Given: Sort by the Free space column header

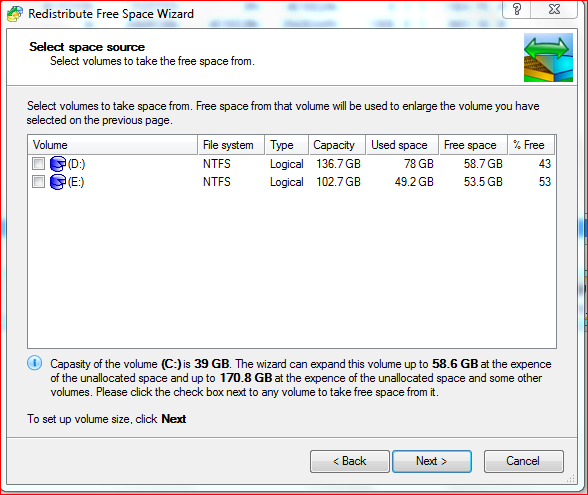Looking at the screenshot, I should click(x=473, y=145).
